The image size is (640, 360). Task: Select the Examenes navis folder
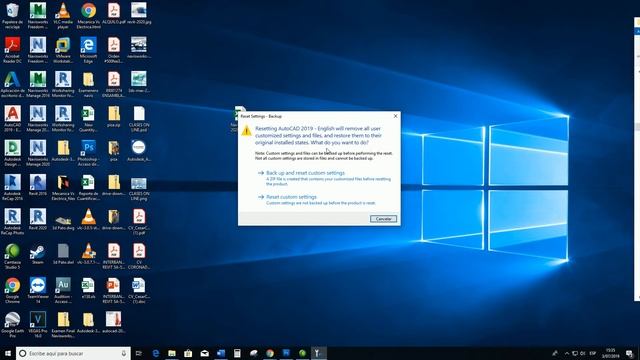[x=89, y=84]
